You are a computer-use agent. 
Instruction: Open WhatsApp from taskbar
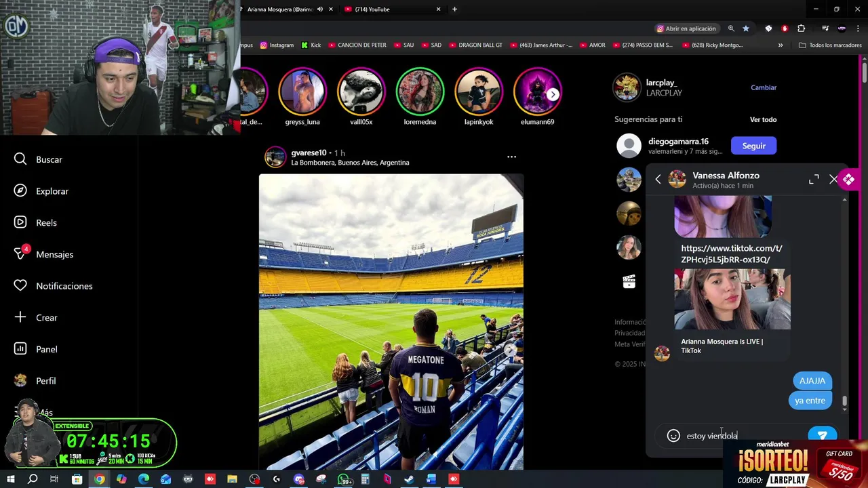tap(344, 479)
